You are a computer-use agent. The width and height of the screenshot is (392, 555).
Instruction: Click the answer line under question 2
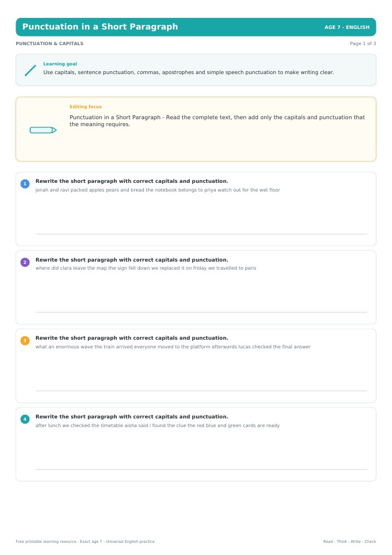coord(201,312)
